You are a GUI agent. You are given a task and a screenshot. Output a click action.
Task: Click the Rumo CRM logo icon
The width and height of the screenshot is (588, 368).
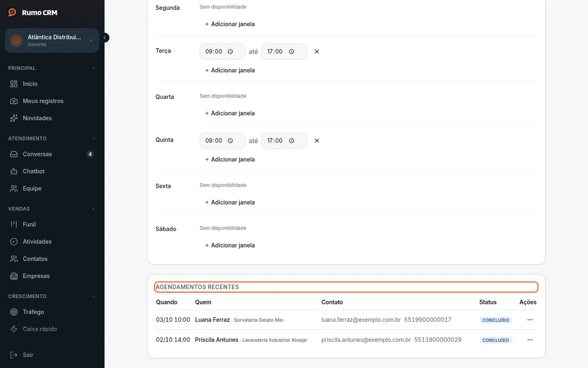coord(12,12)
